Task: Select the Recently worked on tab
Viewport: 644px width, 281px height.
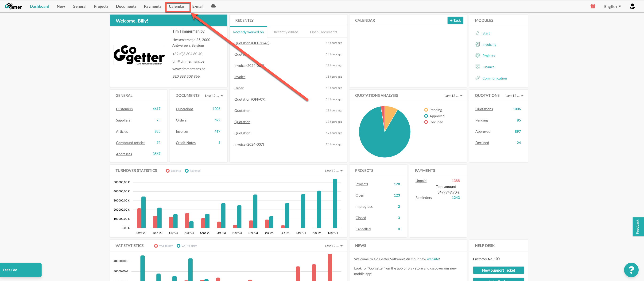Action: tap(248, 32)
